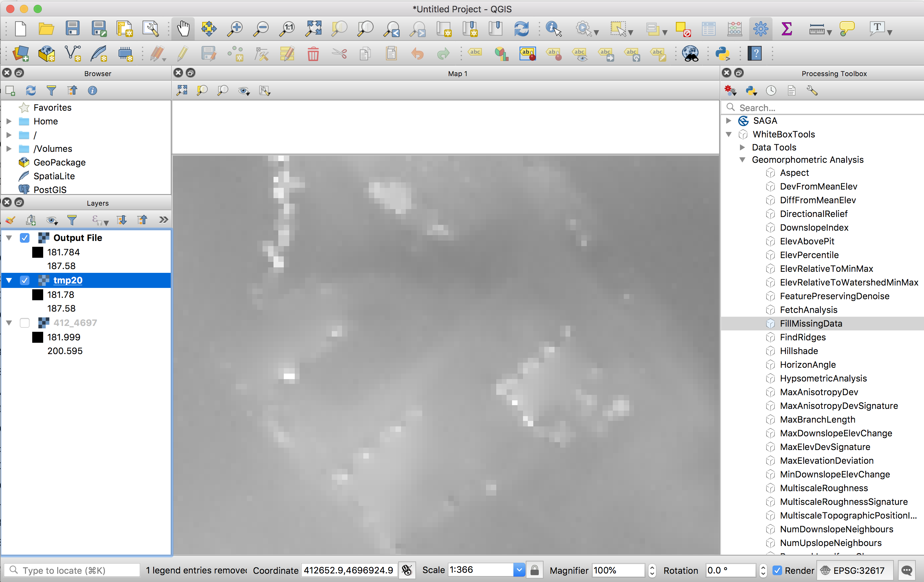The image size is (924, 582).
Task: Select the Aspect algorithm
Action: 794,173
